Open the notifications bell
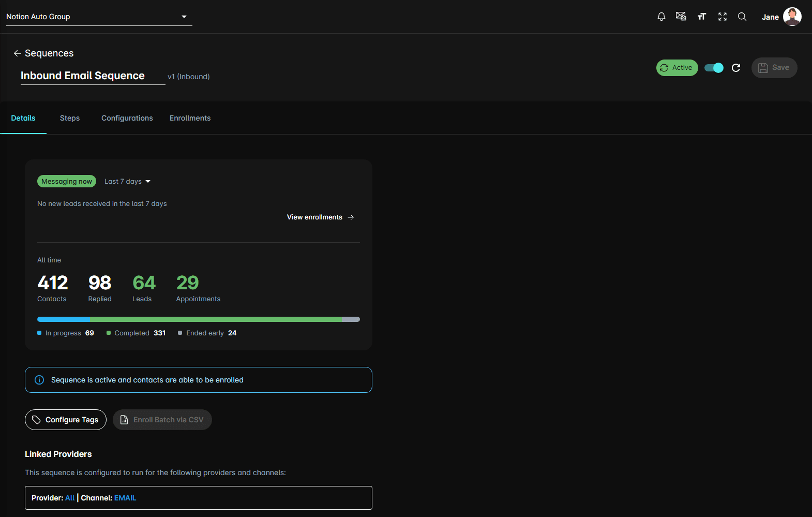The image size is (812, 517). (661, 17)
